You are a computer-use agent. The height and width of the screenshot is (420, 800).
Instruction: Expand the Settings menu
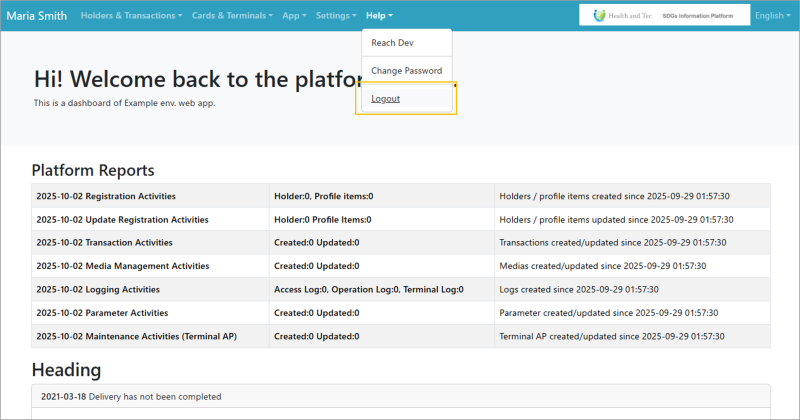click(335, 16)
